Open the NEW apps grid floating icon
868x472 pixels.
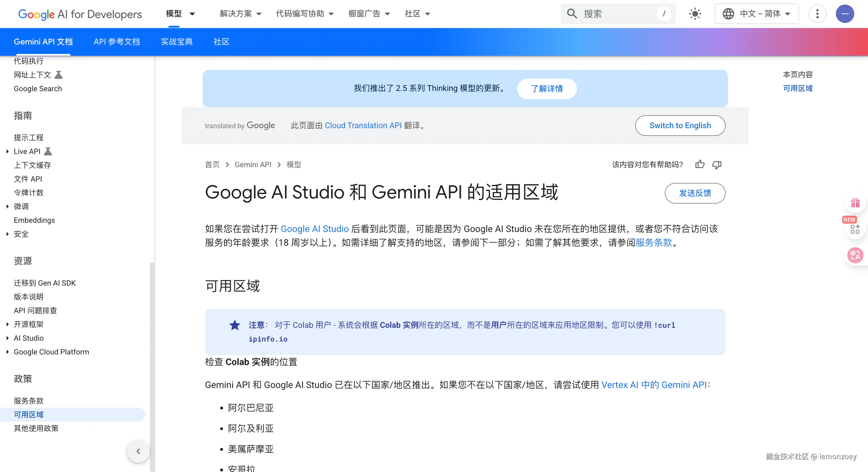point(855,229)
